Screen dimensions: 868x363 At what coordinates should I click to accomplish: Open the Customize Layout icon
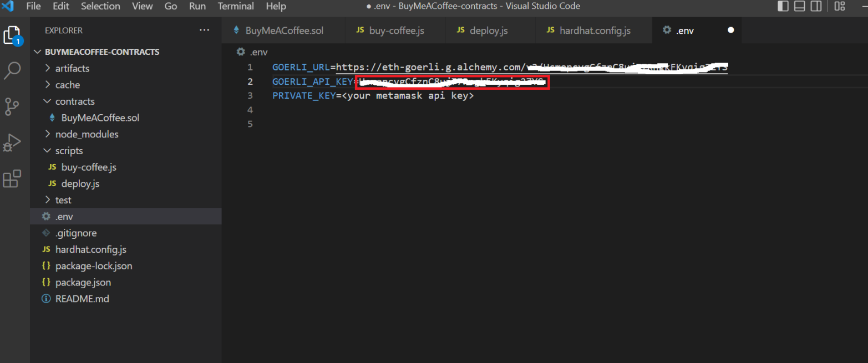tap(840, 7)
